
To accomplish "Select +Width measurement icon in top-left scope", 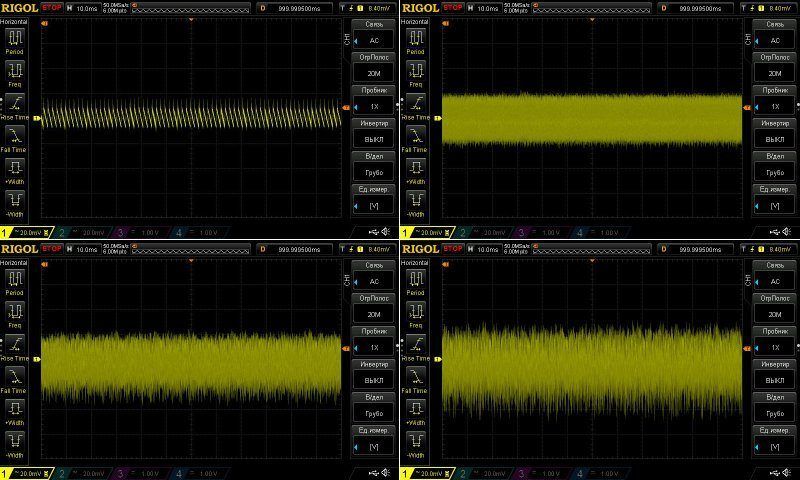I will (15, 167).
